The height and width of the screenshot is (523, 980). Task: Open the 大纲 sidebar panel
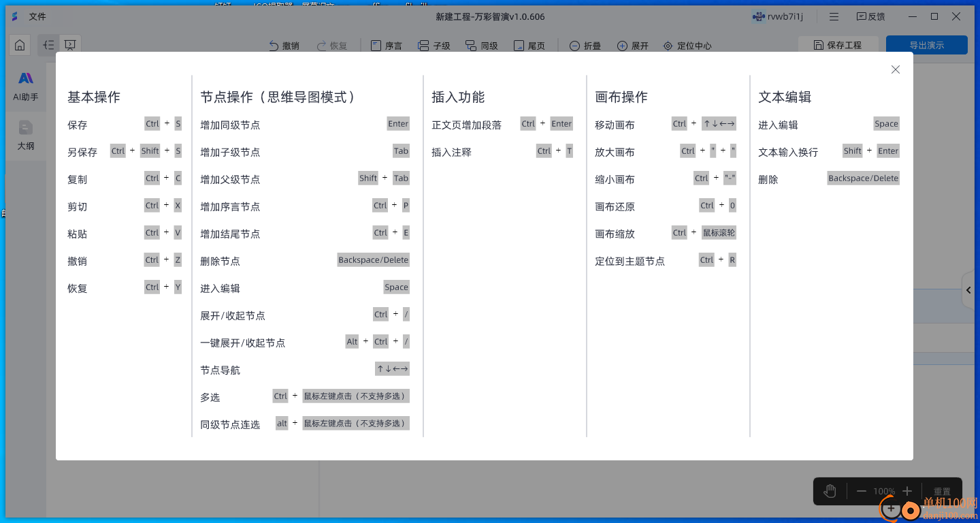point(26,136)
